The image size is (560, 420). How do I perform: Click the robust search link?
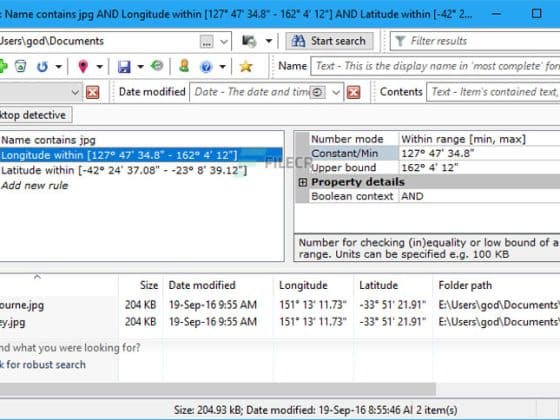click(x=43, y=364)
